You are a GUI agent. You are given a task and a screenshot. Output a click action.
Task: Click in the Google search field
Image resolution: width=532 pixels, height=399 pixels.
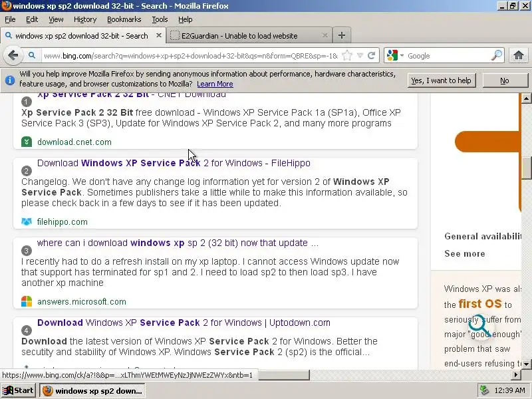[x=448, y=56]
